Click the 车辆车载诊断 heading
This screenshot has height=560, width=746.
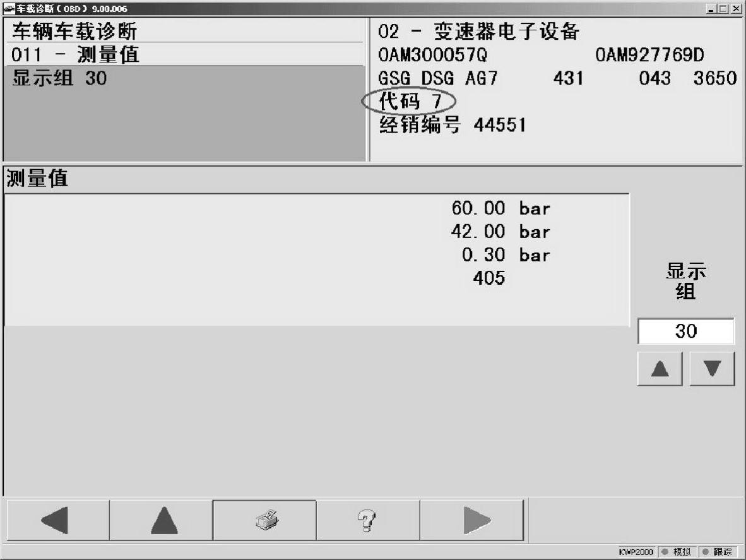74,32
